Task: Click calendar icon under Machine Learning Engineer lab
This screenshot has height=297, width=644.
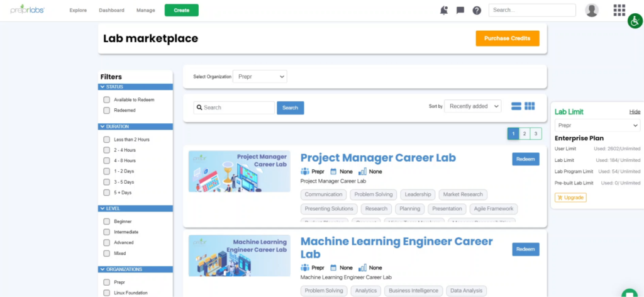Action: (x=333, y=267)
